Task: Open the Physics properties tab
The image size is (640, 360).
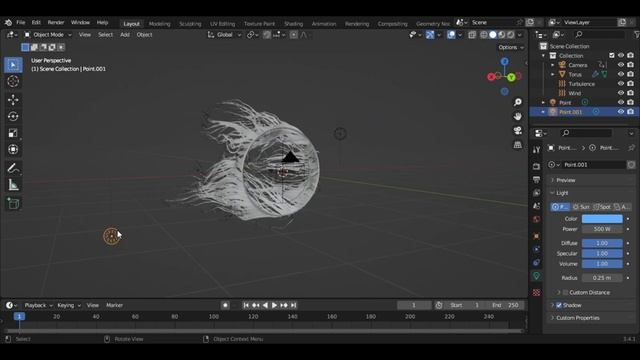Action: [x=536, y=249]
